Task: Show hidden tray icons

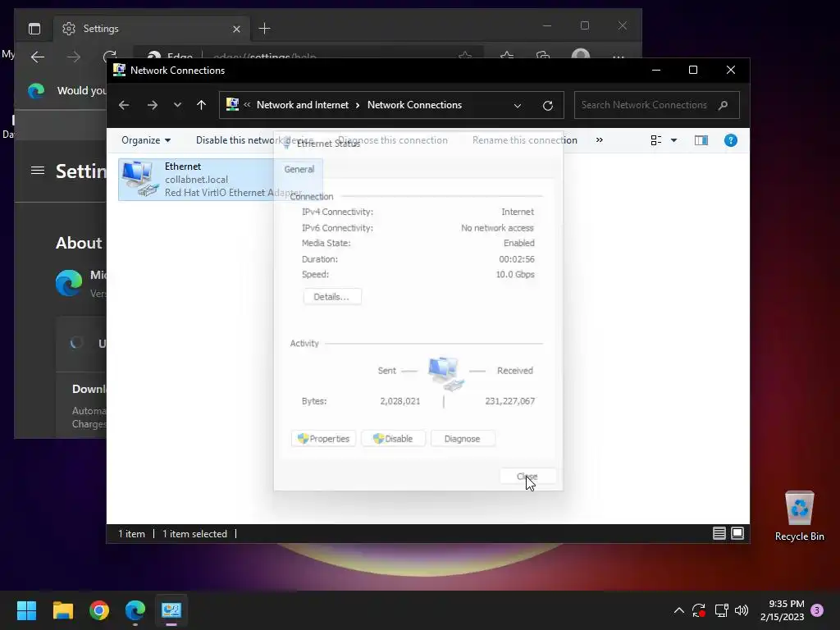Action: tap(678, 610)
